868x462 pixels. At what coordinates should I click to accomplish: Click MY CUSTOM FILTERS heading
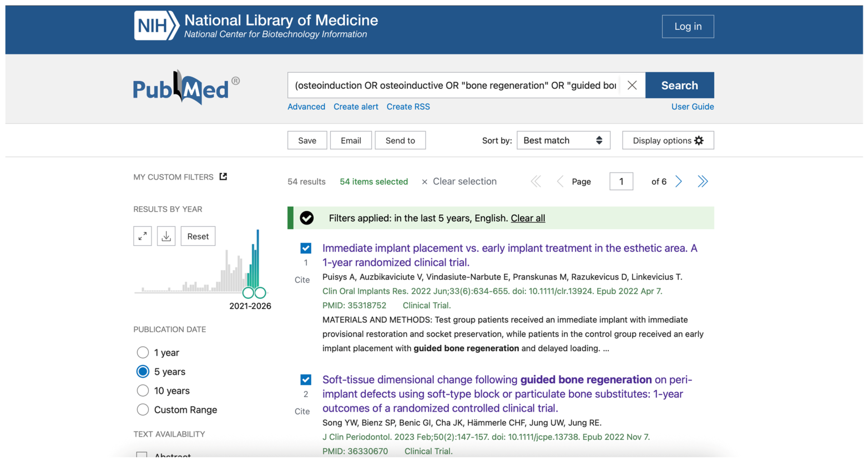pos(173,177)
